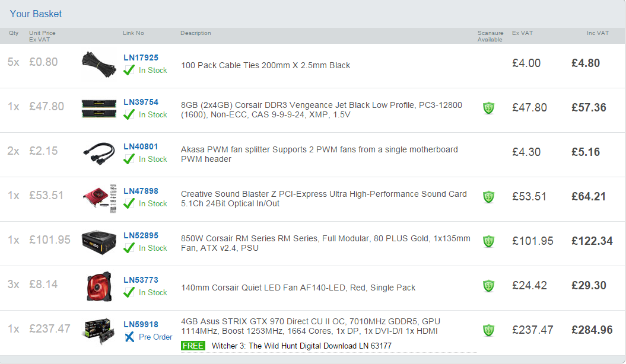The width and height of the screenshot is (626, 364).
Task: Open the Asus STRIX GTX 970 thumbnail
Action: [97, 331]
